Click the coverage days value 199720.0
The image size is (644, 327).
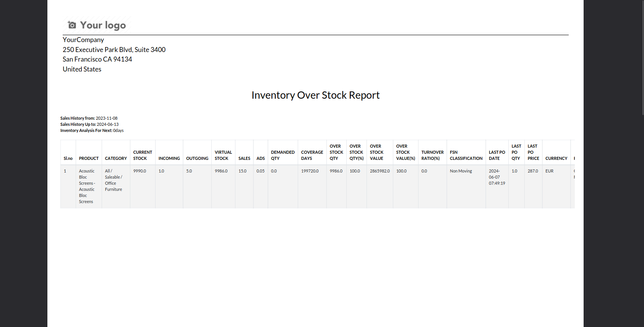click(x=310, y=171)
